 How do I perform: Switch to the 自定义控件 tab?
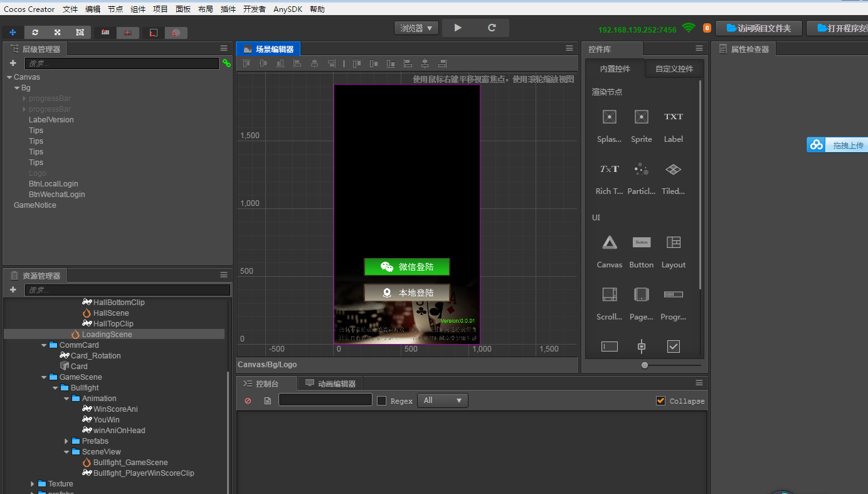(x=674, y=69)
